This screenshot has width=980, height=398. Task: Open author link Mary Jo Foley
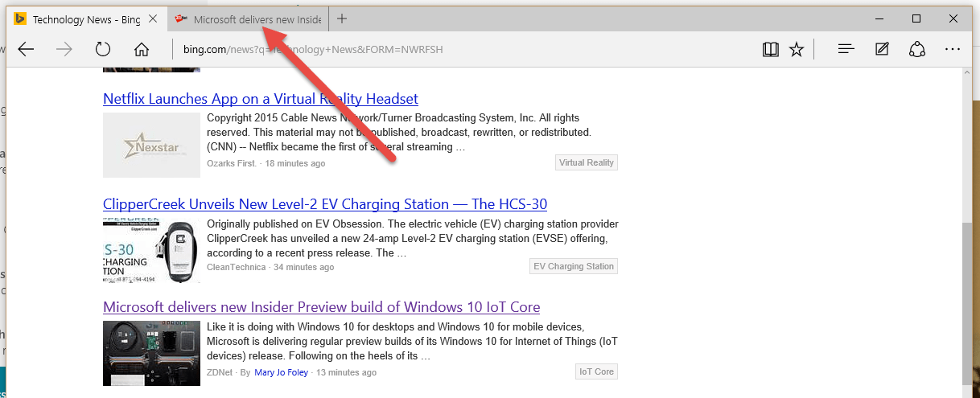[282, 372]
